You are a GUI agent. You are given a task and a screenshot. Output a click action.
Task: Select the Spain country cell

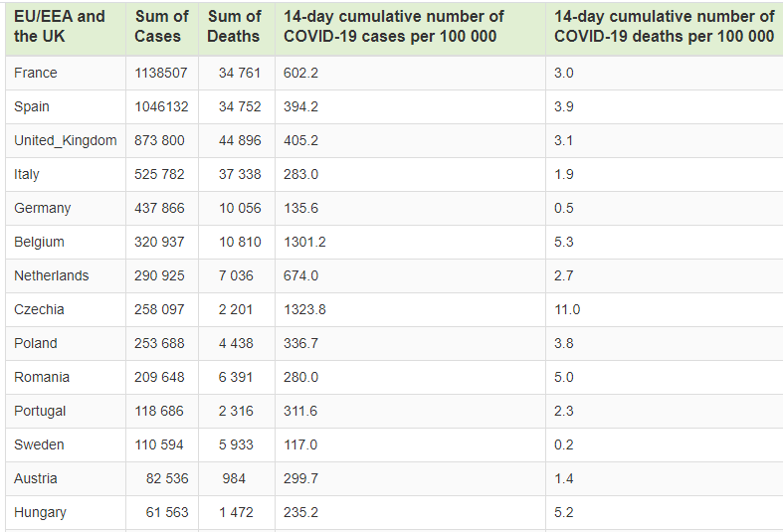click(x=66, y=106)
